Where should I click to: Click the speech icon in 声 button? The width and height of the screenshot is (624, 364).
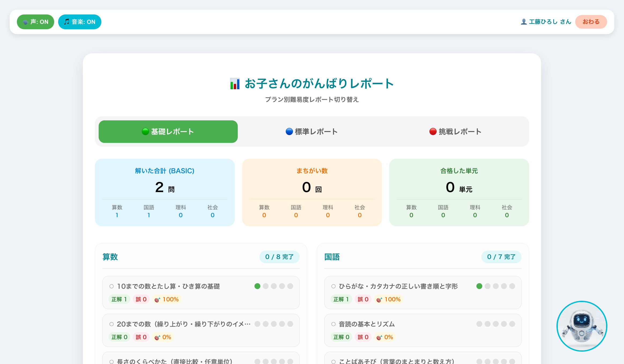coord(26,22)
